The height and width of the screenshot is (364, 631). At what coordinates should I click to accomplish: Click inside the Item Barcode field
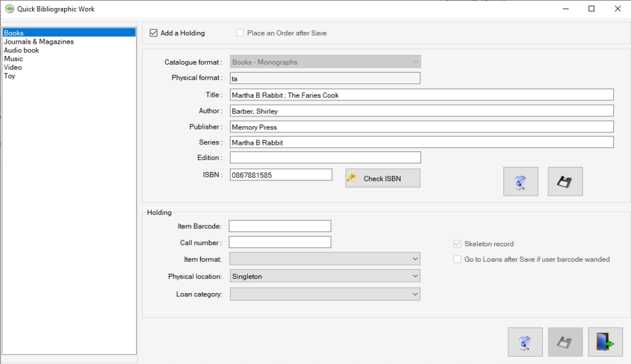(x=279, y=225)
